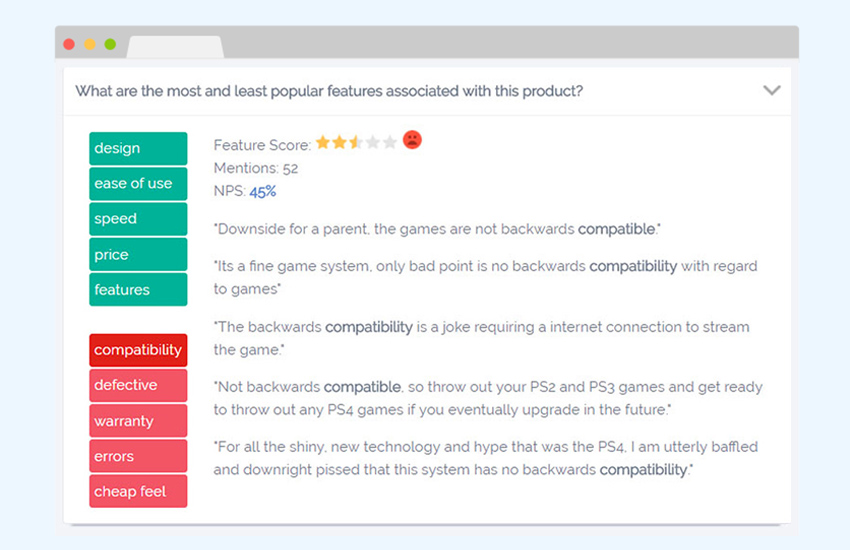Click the first gold rating star

[323, 143]
